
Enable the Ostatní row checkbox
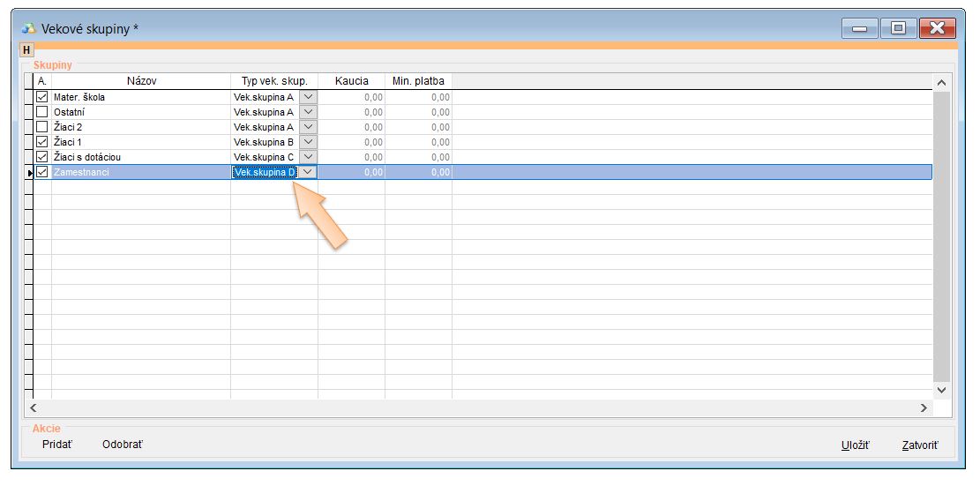tap(41, 112)
